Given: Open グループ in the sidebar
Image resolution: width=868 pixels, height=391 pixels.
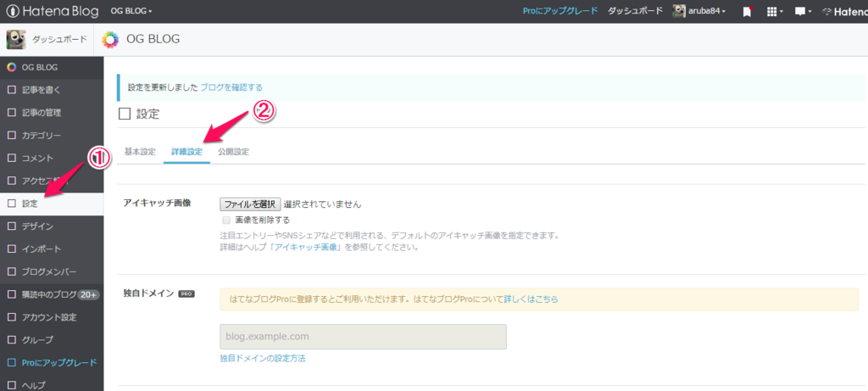Looking at the screenshot, I should pyautogui.click(x=52, y=340).
